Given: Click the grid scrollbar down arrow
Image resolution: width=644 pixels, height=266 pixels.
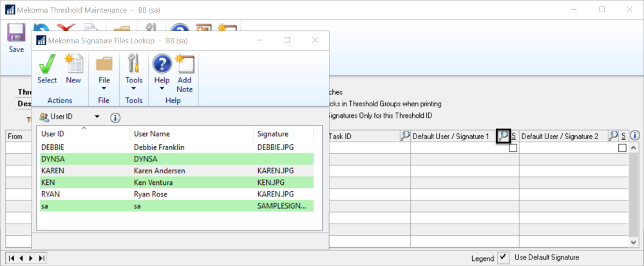Looking at the screenshot, I should 634,243.
